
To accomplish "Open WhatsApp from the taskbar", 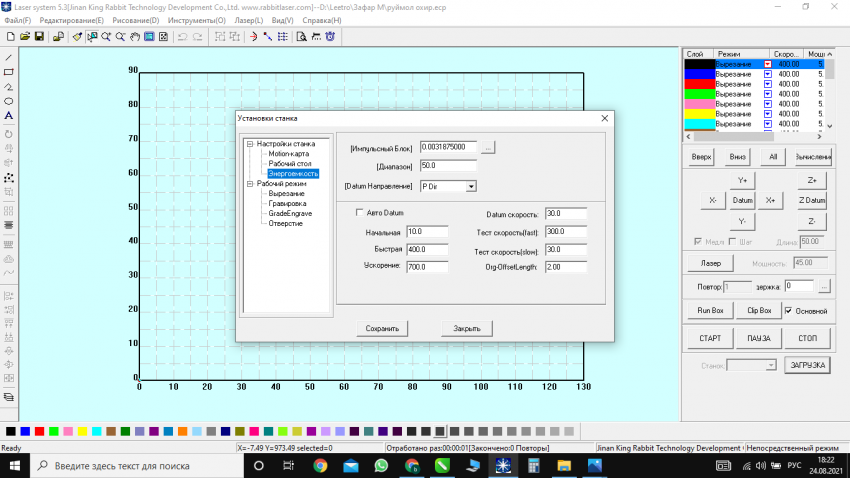I will (x=381, y=466).
